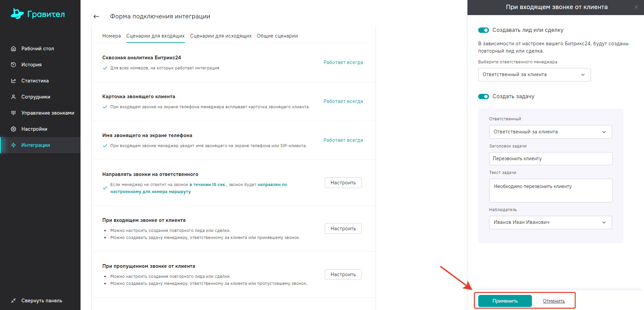Open the task Ответственный dropdown
Image resolution: width=644 pixels, height=310 pixels.
[x=550, y=132]
